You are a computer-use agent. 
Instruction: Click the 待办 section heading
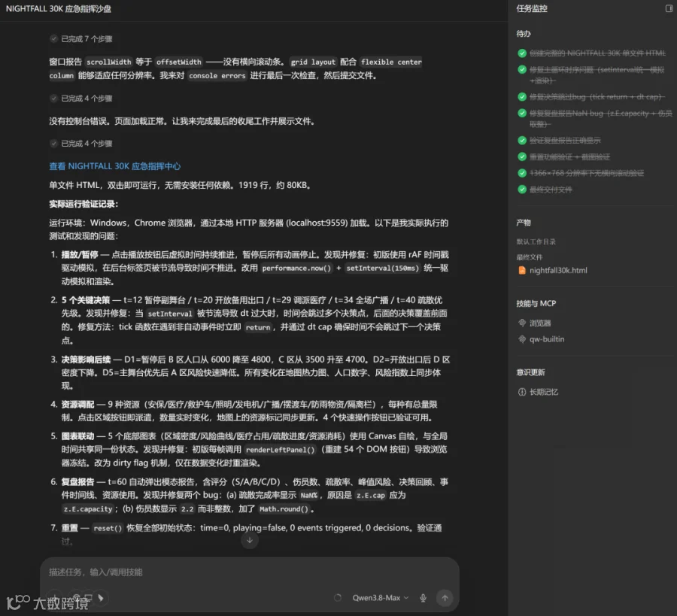[x=524, y=34]
